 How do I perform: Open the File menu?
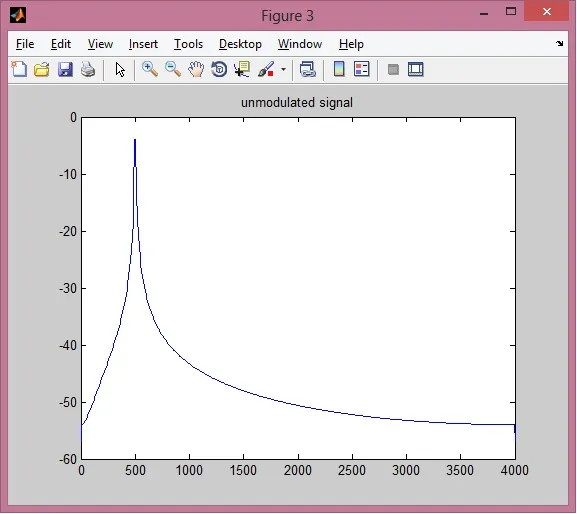(x=25, y=44)
